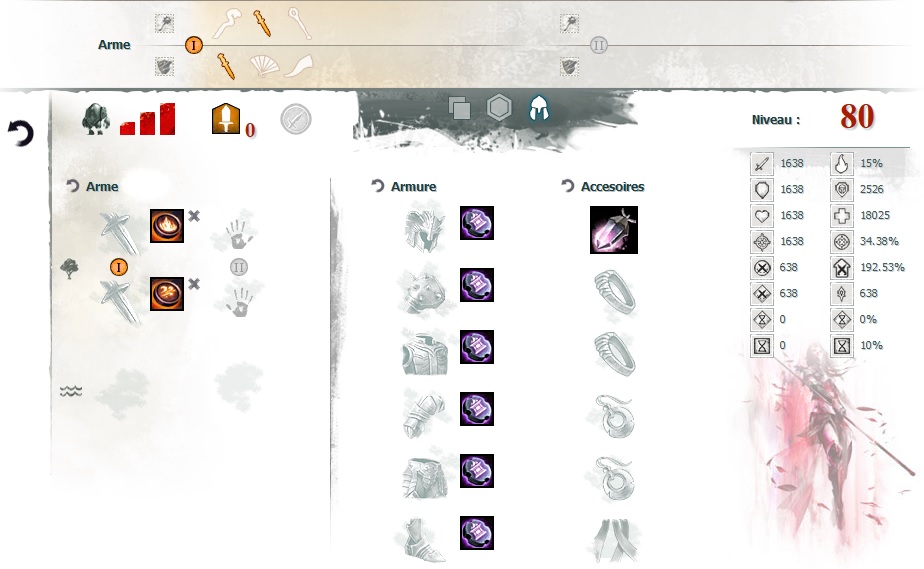Open the helmet equipment tab
924x569 pixels.
539,108
